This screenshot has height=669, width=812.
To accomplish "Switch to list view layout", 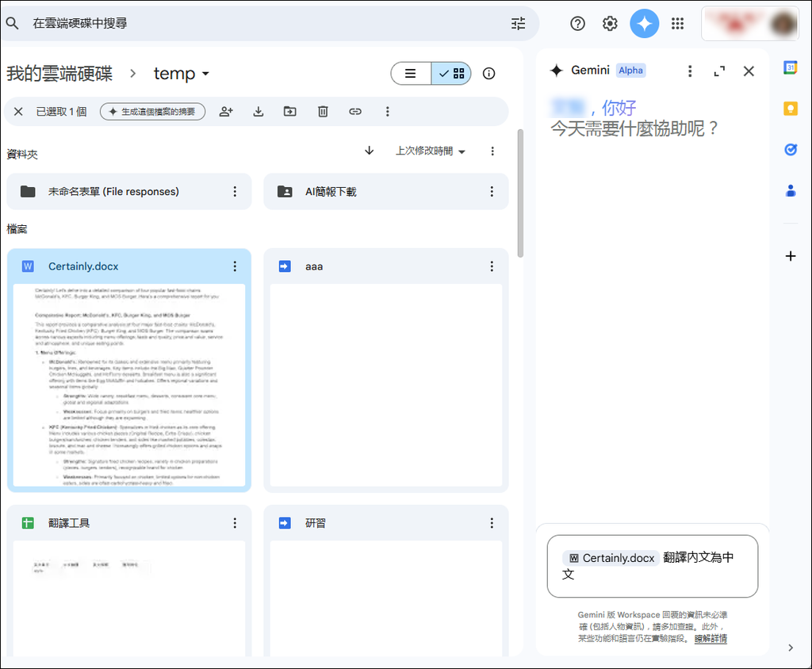I will point(411,74).
